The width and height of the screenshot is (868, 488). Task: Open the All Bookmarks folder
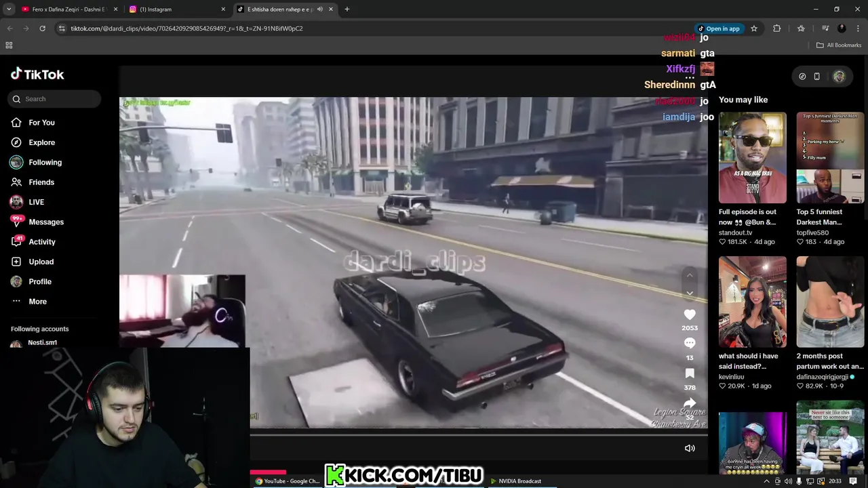[839, 45]
